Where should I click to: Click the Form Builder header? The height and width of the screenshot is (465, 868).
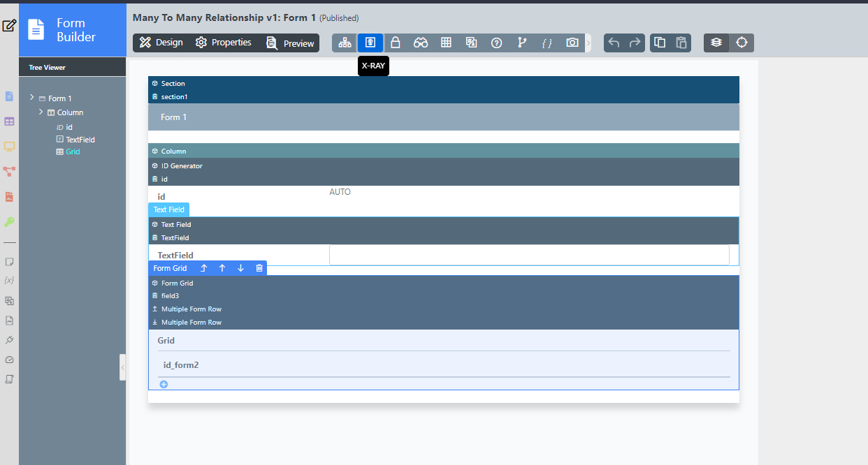(x=73, y=30)
